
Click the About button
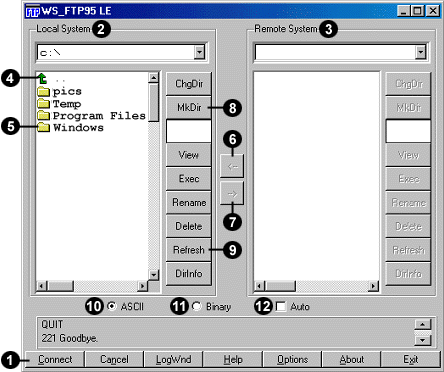352,360
